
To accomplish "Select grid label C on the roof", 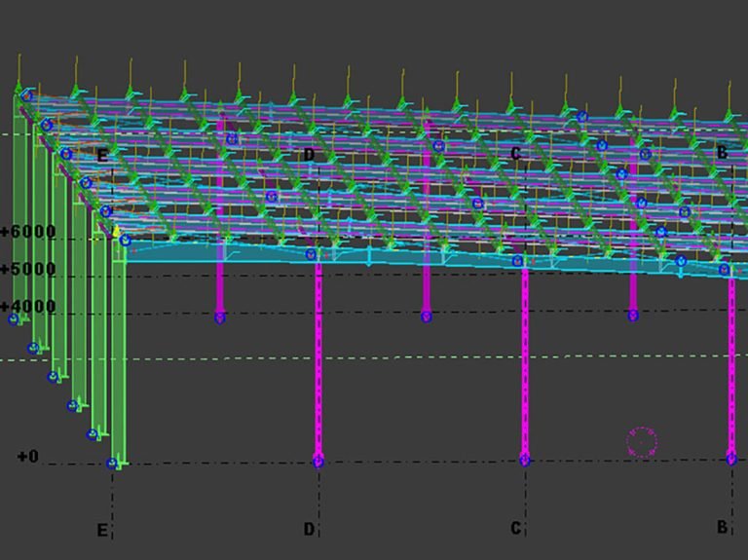I will pyautogui.click(x=515, y=154).
